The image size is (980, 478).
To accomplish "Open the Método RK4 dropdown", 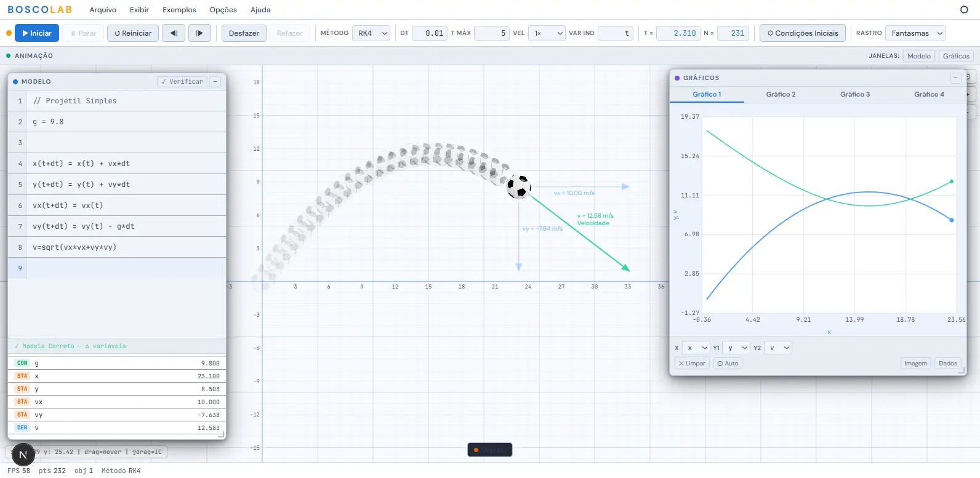I will 372,33.
